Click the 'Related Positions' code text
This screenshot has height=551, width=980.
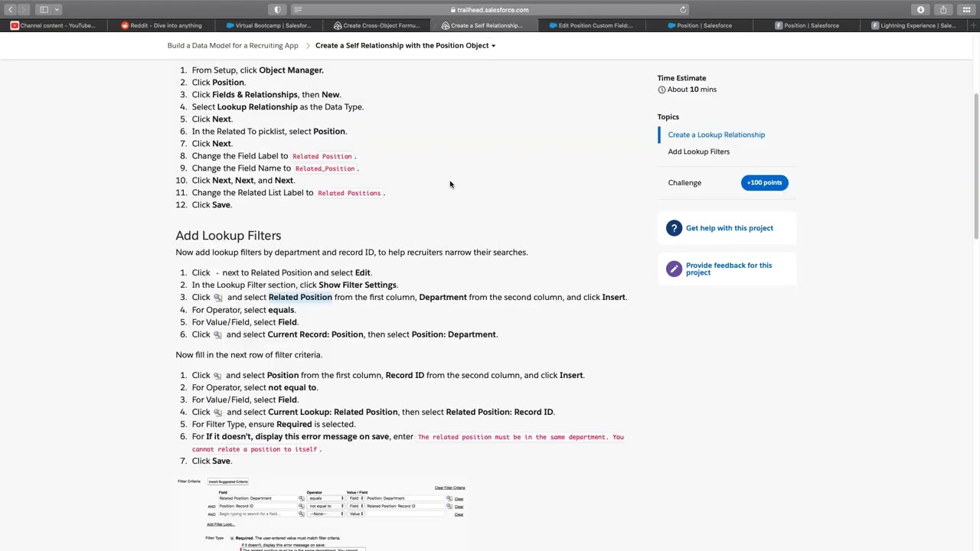pyautogui.click(x=349, y=193)
